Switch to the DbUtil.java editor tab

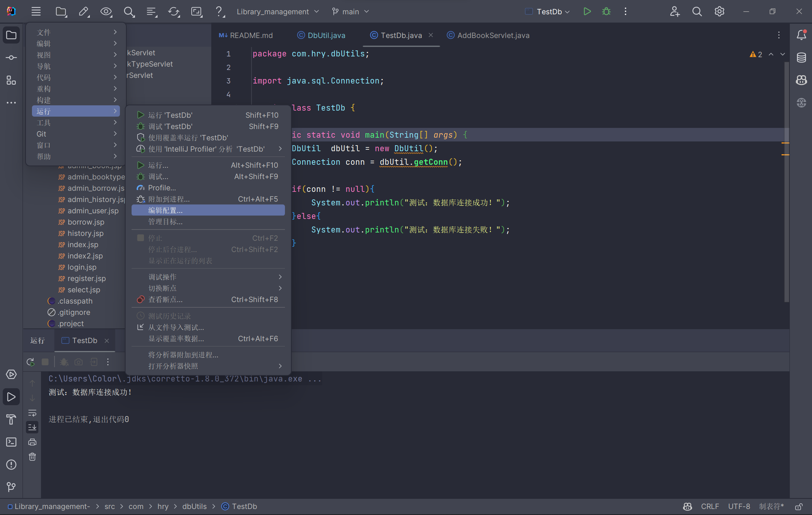click(x=326, y=35)
